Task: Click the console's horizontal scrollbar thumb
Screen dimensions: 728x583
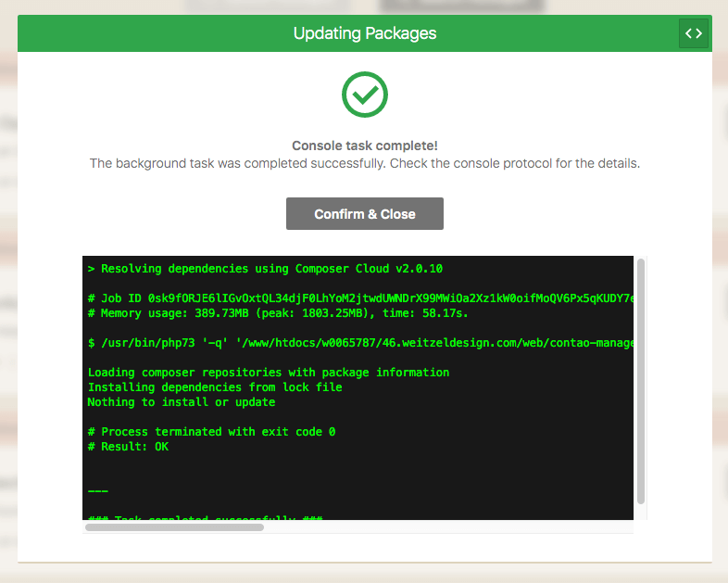Action: tap(174, 527)
